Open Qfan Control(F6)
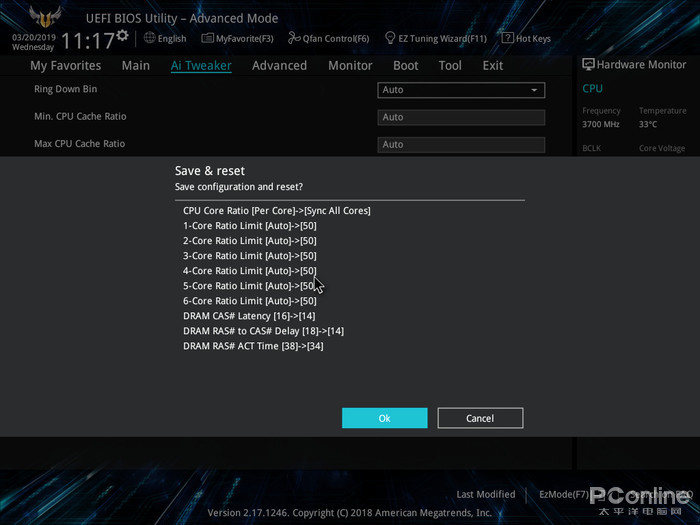This screenshot has height=525, width=700. click(336, 38)
